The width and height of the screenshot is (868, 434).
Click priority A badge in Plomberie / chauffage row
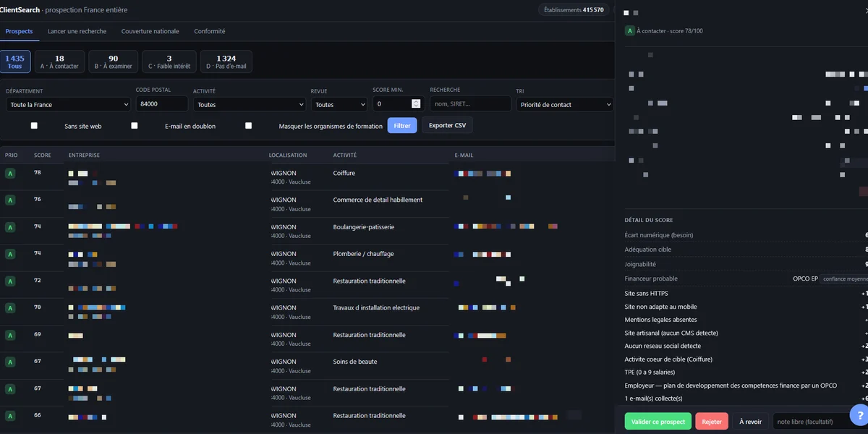tap(10, 255)
